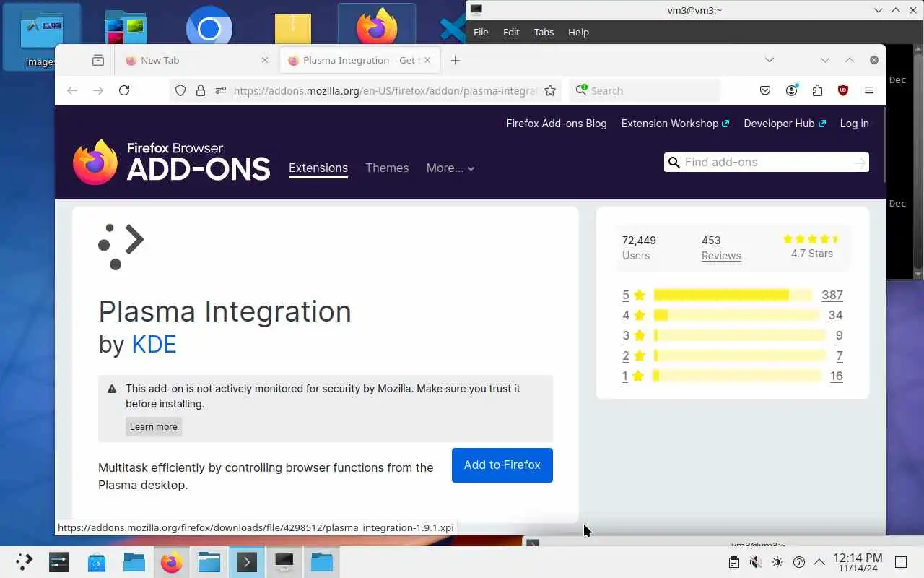Close the Plasma Integration tab
The height and width of the screenshot is (578, 924).
coord(427,61)
